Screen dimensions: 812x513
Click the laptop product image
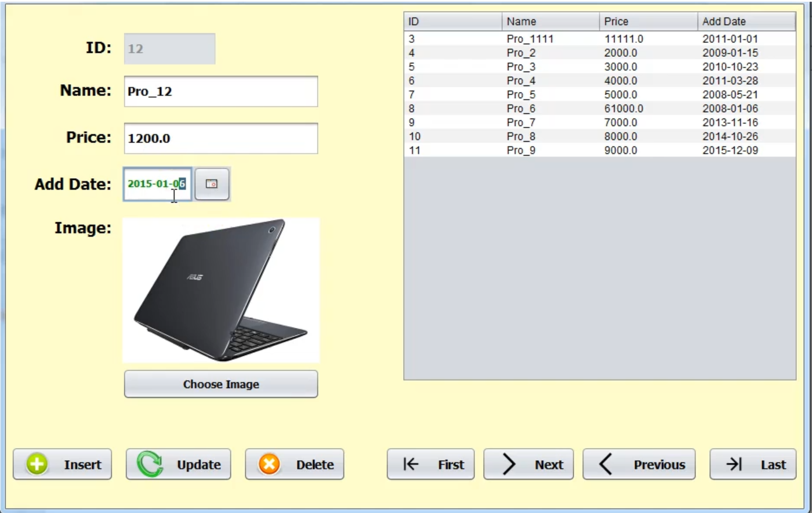(221, 290)
